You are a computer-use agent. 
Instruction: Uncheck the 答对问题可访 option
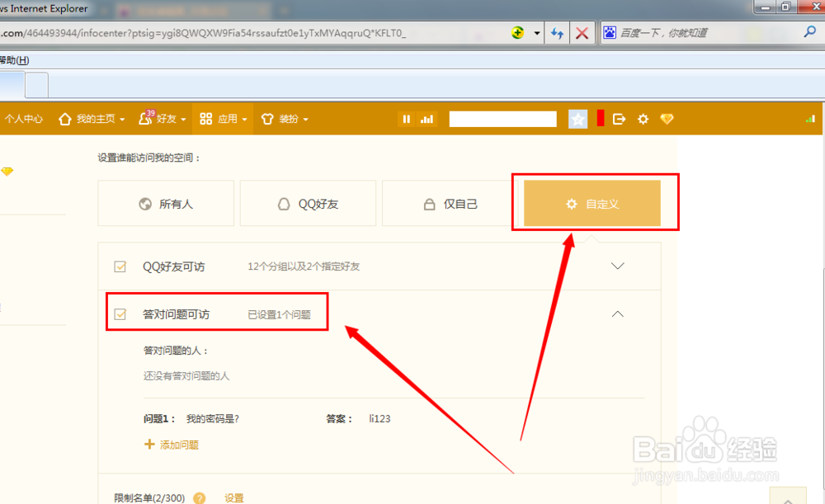point(120,313)
